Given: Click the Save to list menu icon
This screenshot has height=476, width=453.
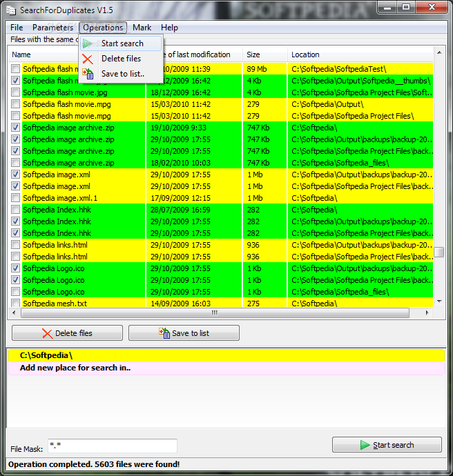Looking at the screenshot, I should [x=88, y=74].
